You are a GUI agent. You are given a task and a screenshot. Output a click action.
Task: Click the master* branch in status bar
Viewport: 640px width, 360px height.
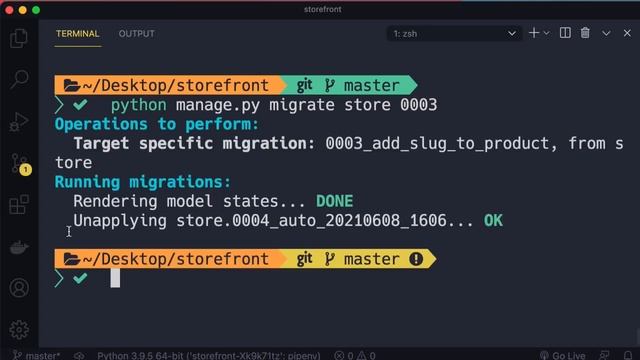tap(36, 356)
